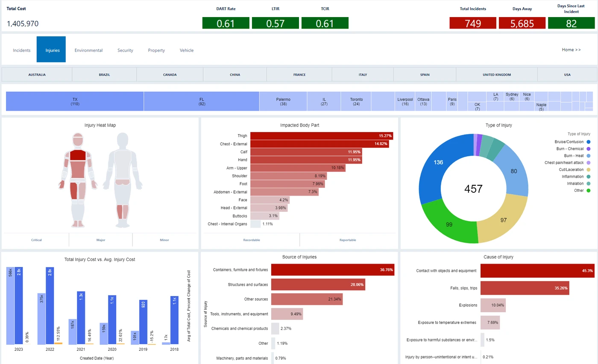This screenshot has width=598, height=364.
Task: Select the Burn - Heat legend entry
Action: [x=577, y=156]
